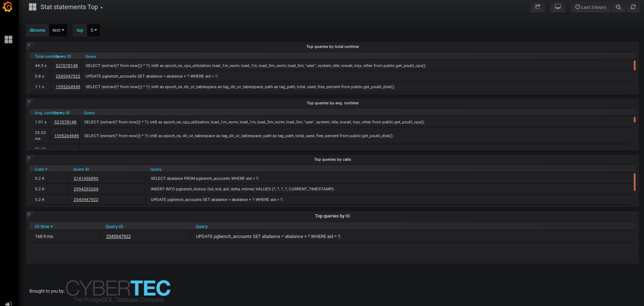
Task: Open the Top queries by total runtime panel title menu
Action: coord(332,47)
